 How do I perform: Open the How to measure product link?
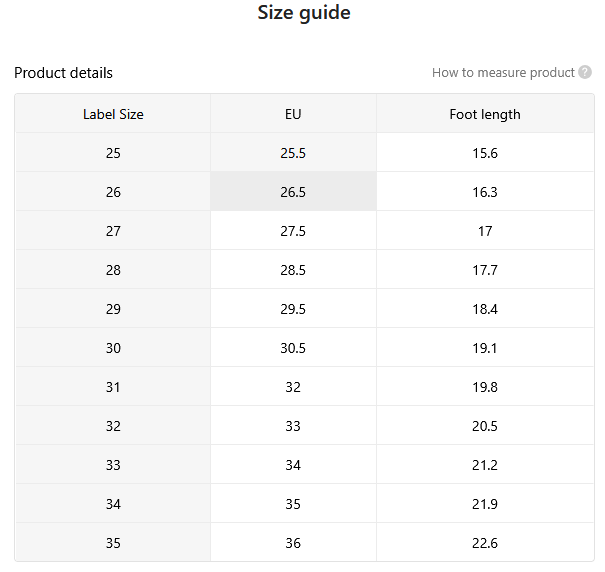tap(503, 73)
